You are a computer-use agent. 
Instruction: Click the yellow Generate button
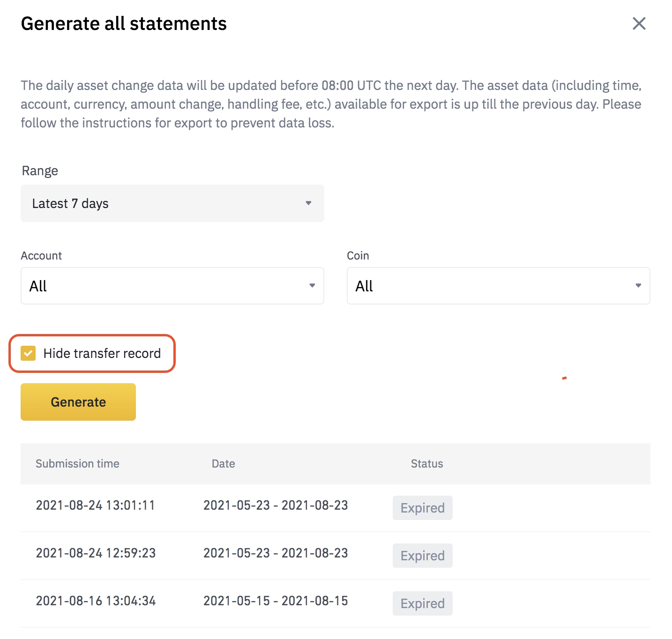click(78, 402)
